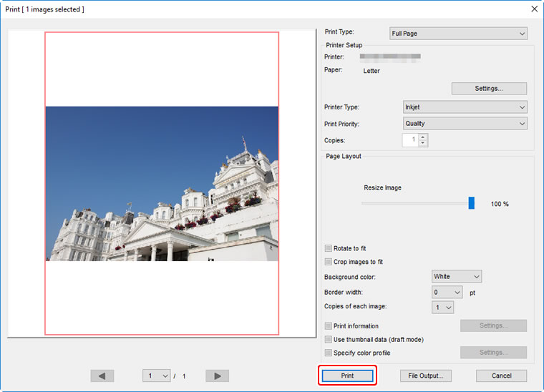Click Settings beside Print information
This screenshot has width=544, height=392.
click(493, 325)
